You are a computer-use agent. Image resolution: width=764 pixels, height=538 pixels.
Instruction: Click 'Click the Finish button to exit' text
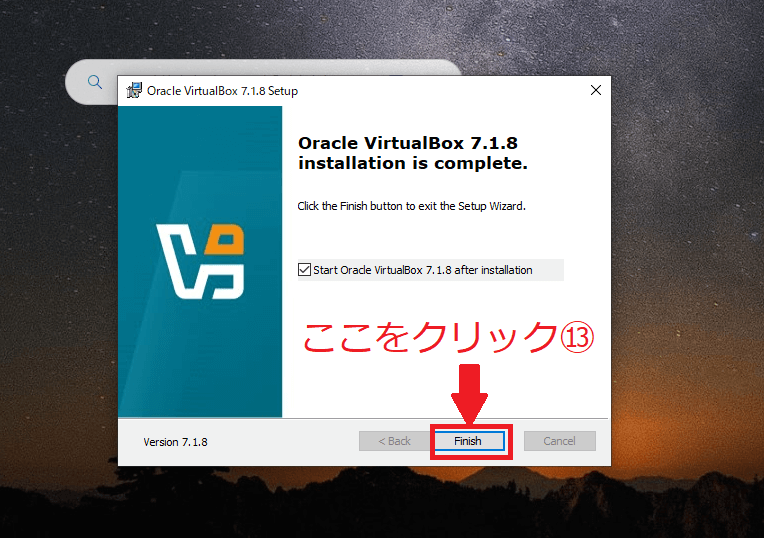(411, 206)
